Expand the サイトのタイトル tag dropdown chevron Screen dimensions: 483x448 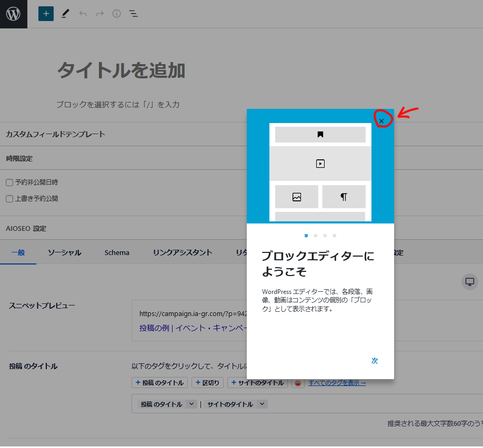[x=262, y=404]
